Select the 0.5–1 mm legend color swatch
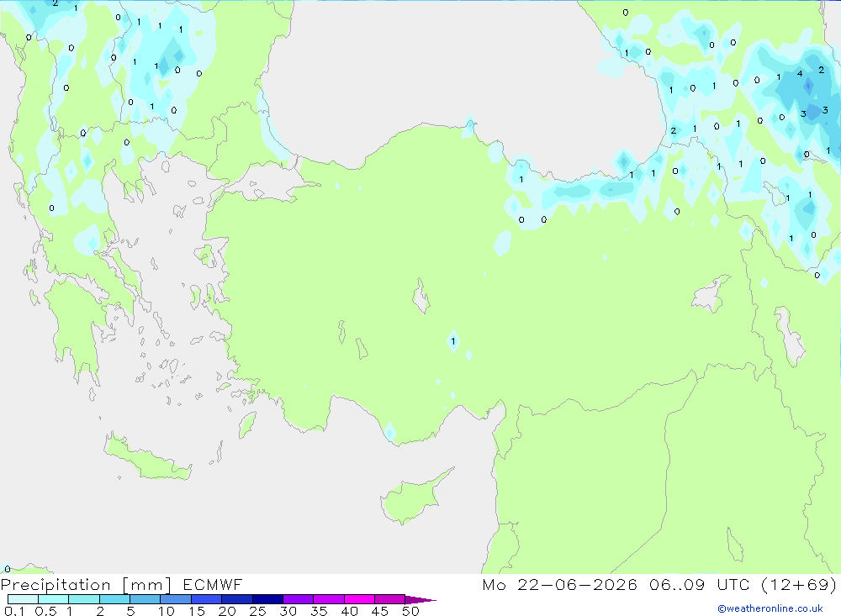 tap(53, 599)
